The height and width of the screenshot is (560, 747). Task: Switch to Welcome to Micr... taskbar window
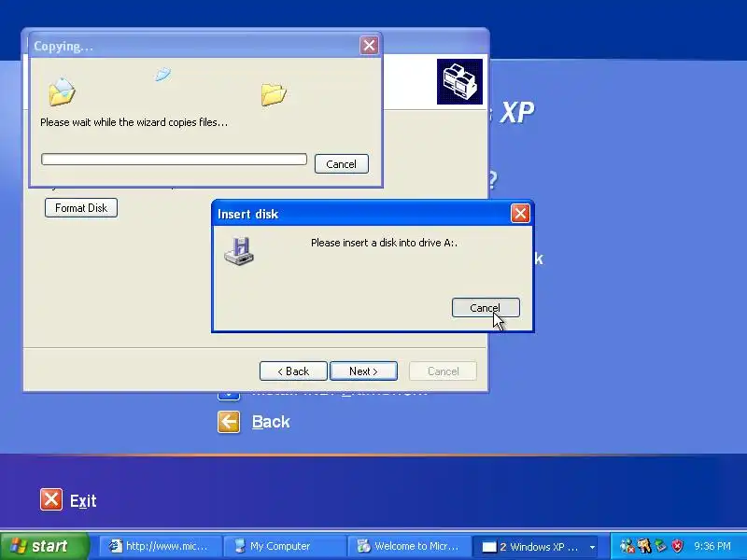pos(409,546)
